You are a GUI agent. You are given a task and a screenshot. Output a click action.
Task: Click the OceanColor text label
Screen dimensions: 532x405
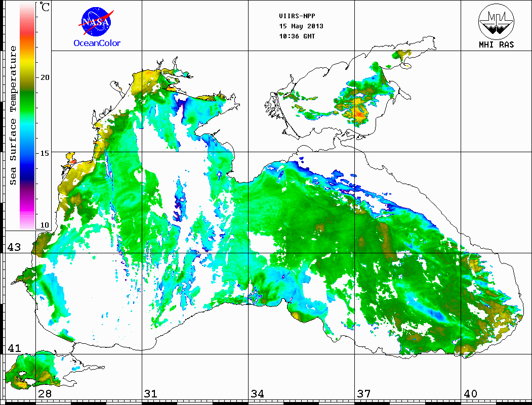tap(97, 43)
